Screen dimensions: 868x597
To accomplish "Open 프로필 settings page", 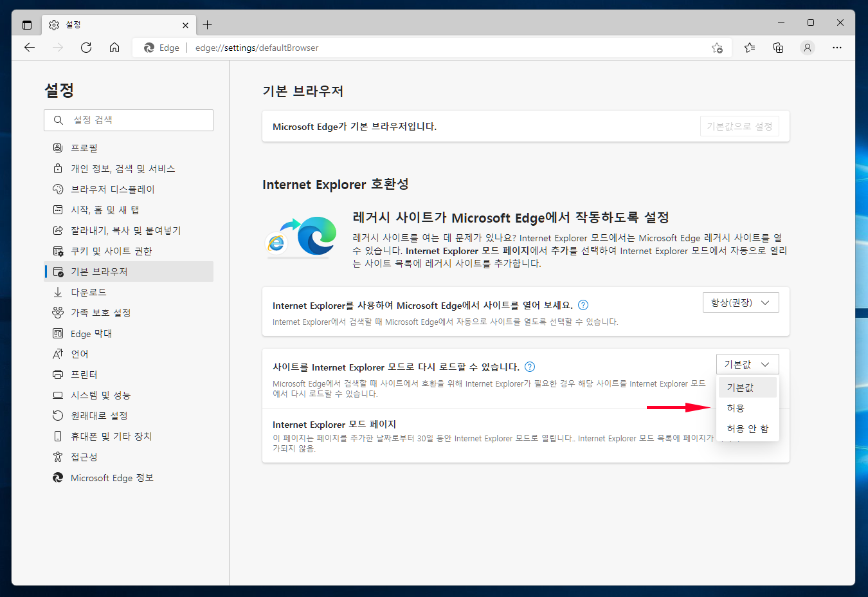I will tap(129, 148).
